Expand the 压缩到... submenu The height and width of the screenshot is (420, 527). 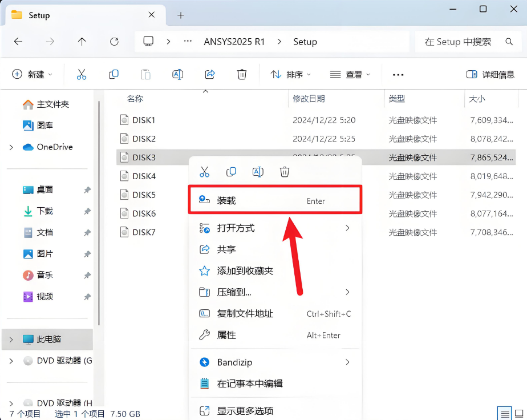(347, 292)
